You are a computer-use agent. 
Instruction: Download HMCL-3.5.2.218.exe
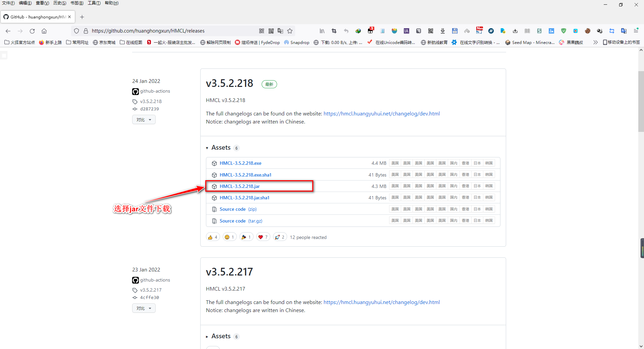click(x=240, y=163)
